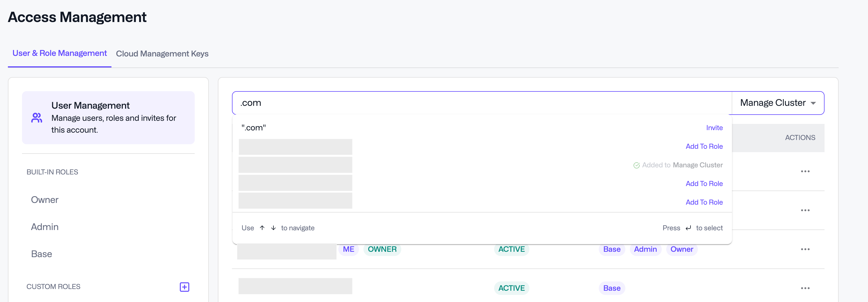This screenshot has width=868, height=302.
Task: Open the first row's three-dot actions menu
Action: pyautogui.click(x=805, y=172)
